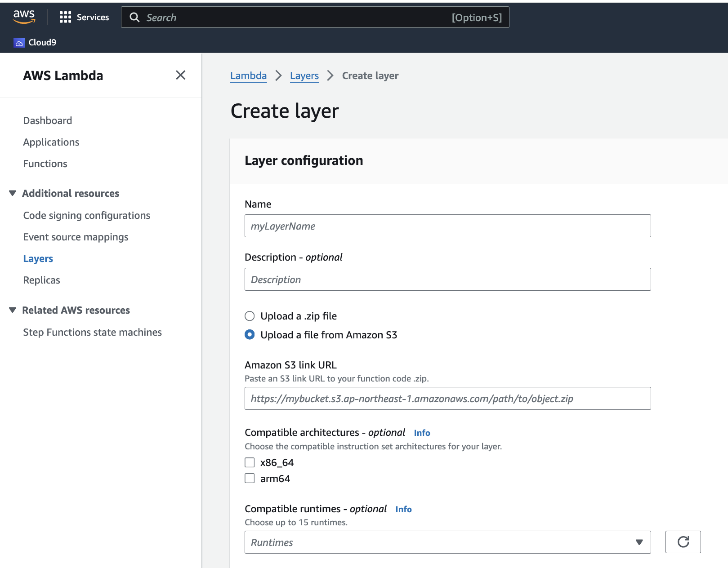Open the Functions page from the sidebar
Screen dimensions: 728x568
pos(45,164)
